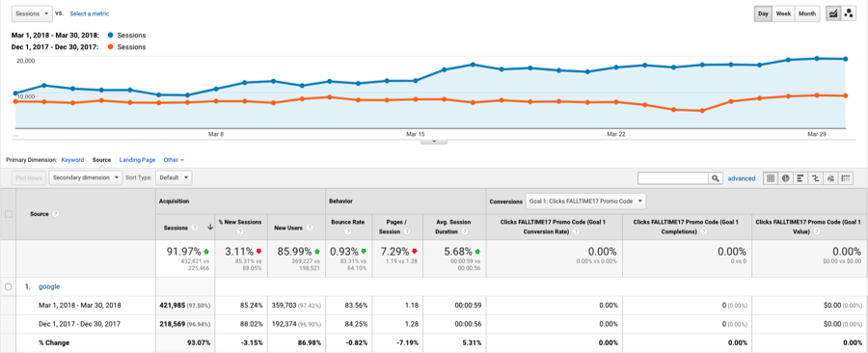The width and height of the screenshot is (868, 353).
Task: Switch graph granularity to Week
Action: [783, 14]
